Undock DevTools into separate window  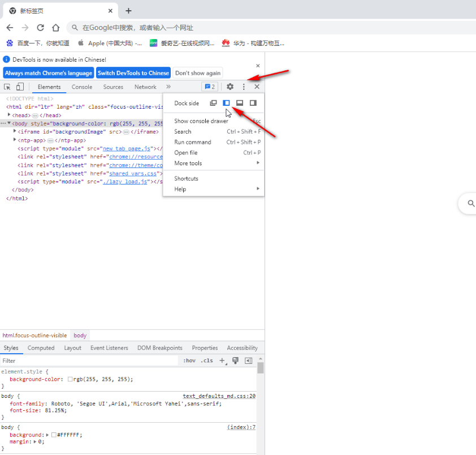[x=213, y=103]
